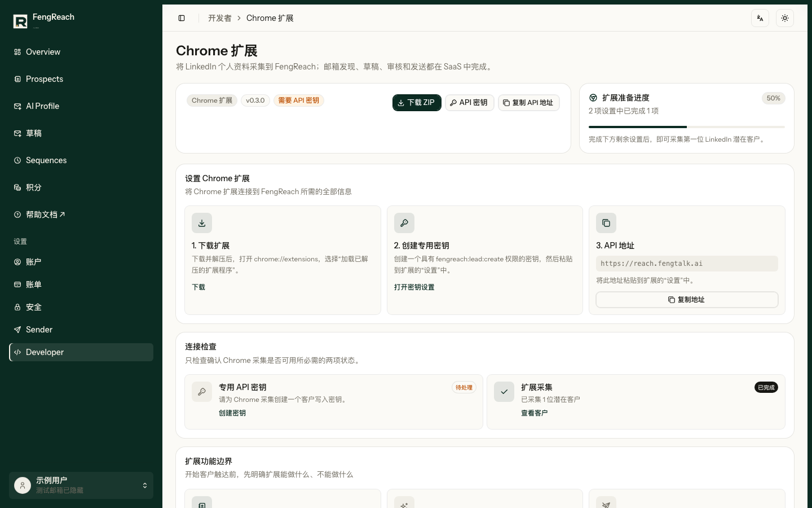Click the Sequences clock icon
The image size is (812, 508).
17,160
